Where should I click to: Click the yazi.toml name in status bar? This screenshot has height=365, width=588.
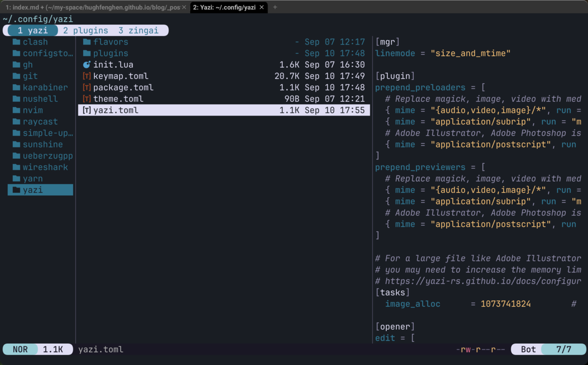pos(101,349)
